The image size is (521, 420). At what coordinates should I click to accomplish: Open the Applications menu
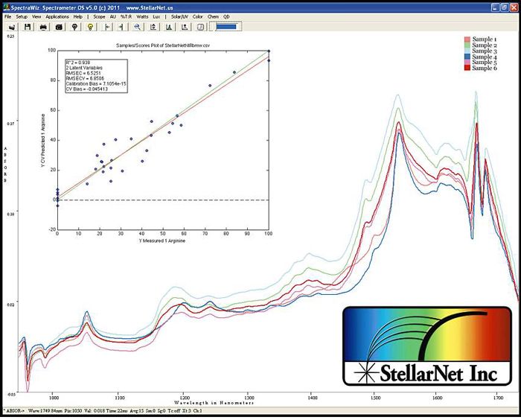click(57, 16)
